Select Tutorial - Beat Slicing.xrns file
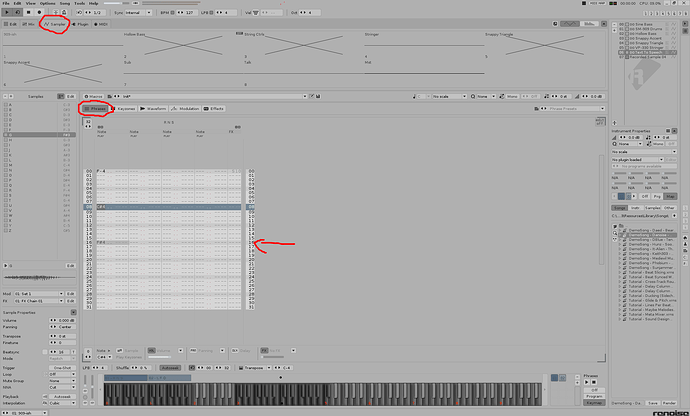 649,272
